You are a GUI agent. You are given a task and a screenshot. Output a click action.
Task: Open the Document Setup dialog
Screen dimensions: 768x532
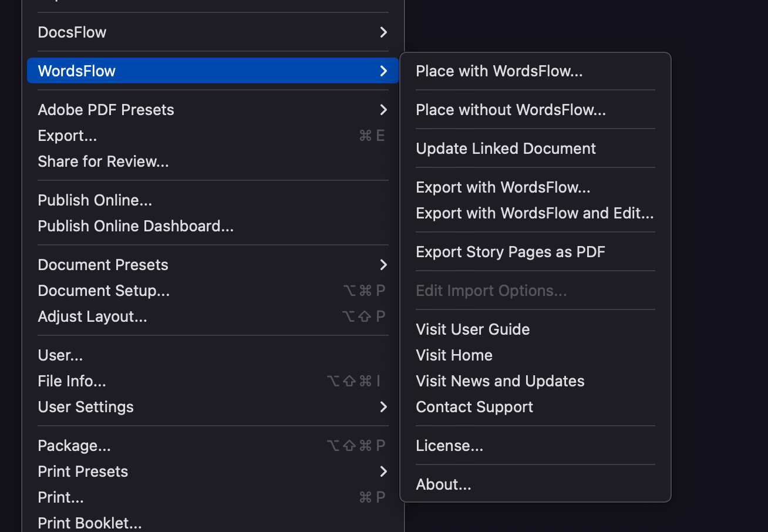pyautogui.click(x=103, y=290)
